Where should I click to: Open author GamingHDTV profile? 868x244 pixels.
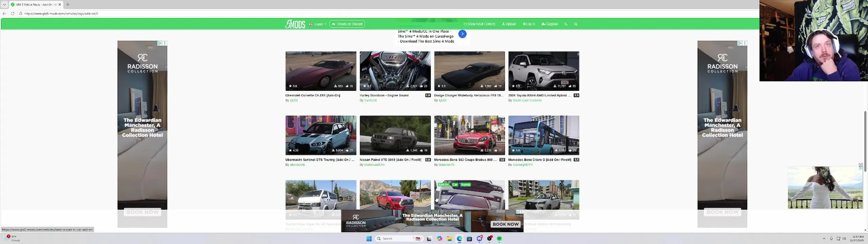(522, 165)
